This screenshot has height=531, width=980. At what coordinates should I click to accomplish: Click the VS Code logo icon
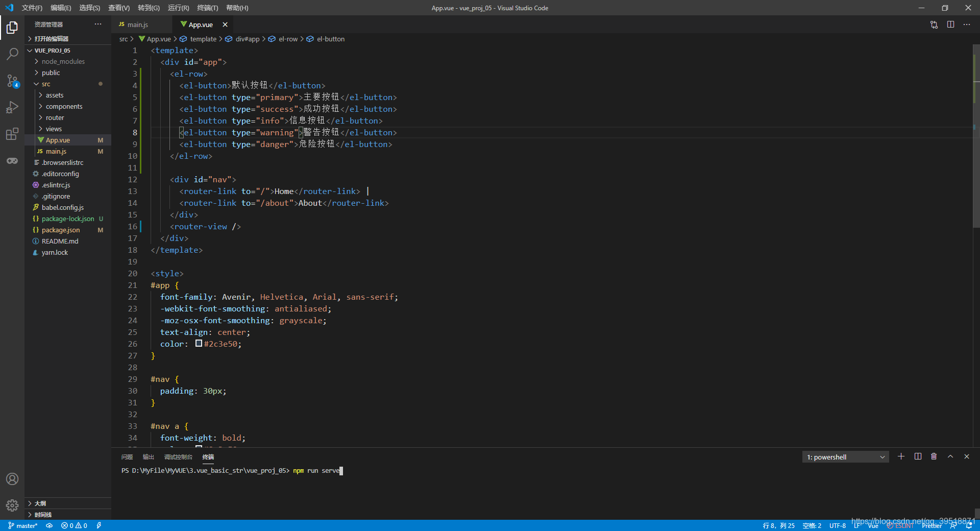pyautogui.click(x=9, y=8)
